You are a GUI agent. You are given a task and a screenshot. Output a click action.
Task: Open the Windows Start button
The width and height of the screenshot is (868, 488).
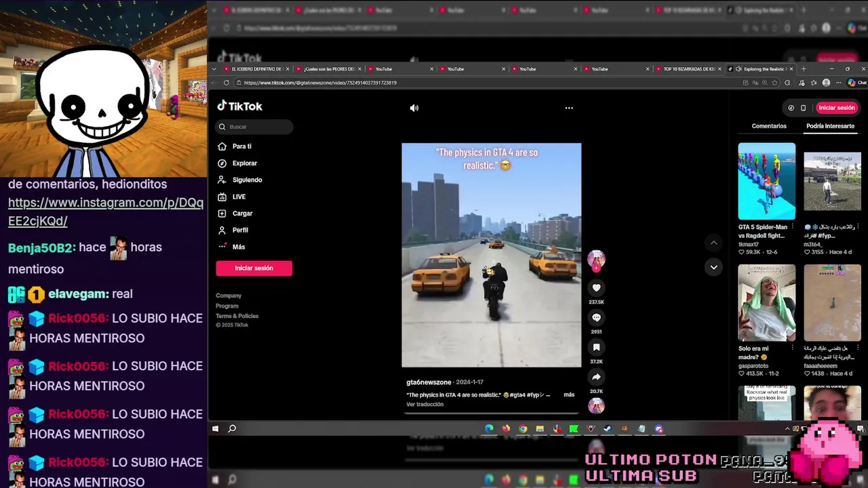(215, 428)
